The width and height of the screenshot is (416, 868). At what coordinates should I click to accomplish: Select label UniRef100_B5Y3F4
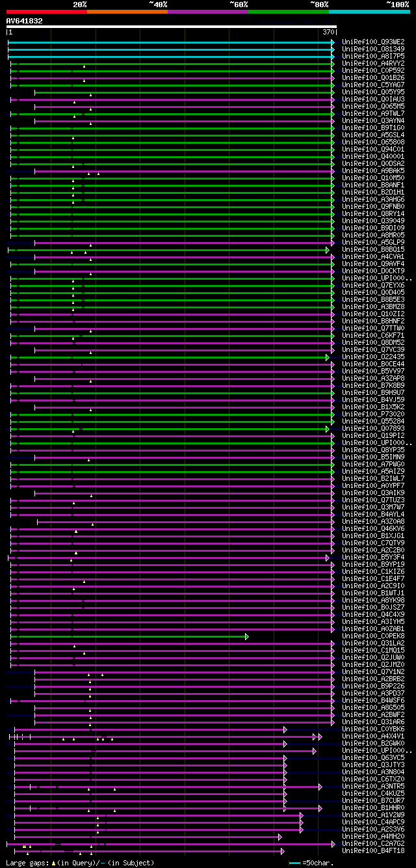(x=373, y=558)
